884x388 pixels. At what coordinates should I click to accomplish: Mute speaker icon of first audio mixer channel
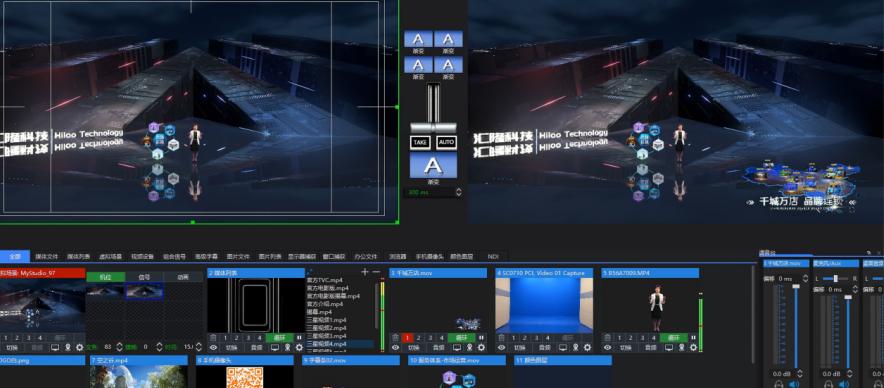click(794, 384)
